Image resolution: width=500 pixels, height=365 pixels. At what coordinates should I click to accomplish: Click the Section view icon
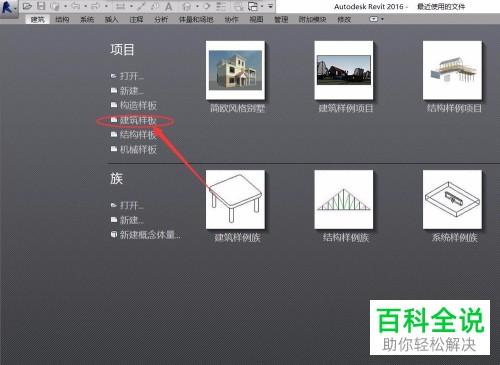pyautogui.click(x=206, y=6)
